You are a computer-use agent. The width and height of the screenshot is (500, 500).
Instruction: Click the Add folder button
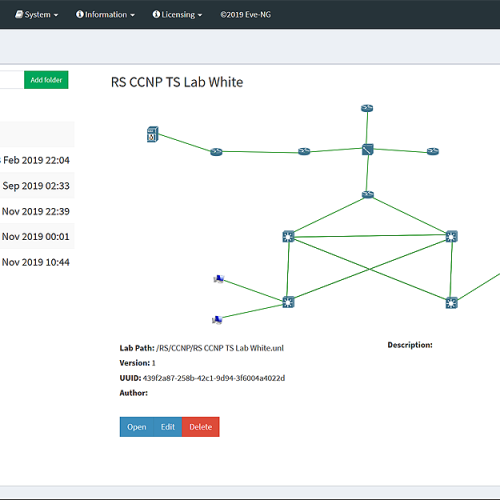pyautogui.click(x=46, y=80)
